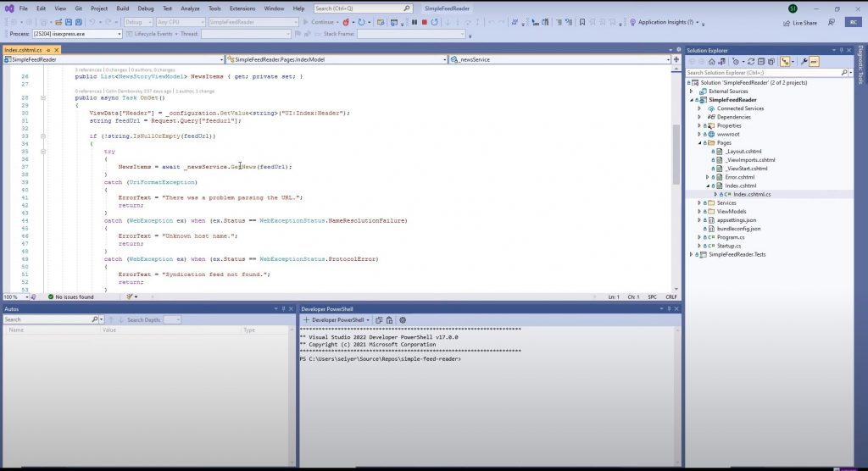
Task: Pause debugging with Break All icon
Action: coord(414,22)
